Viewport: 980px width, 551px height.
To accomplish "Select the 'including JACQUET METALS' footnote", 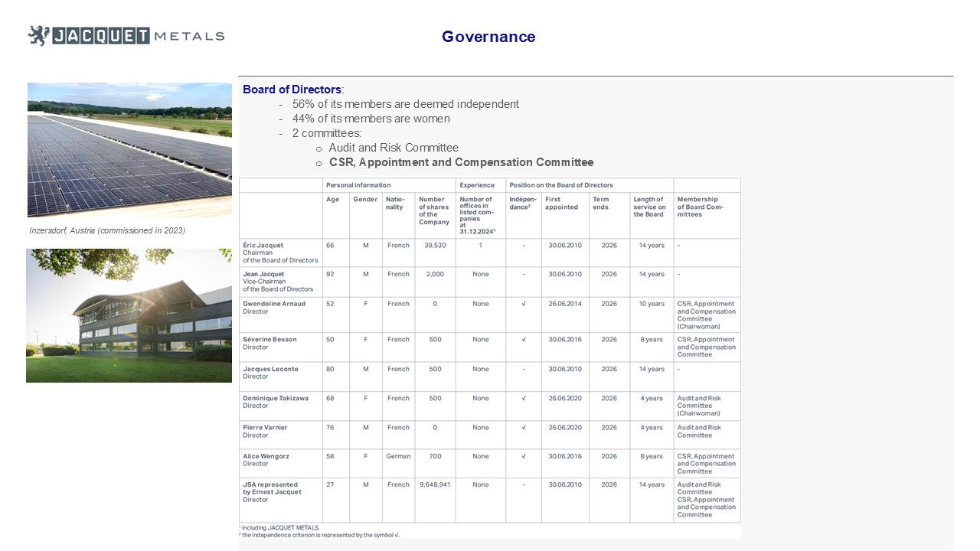I will (x=279, y=527).
